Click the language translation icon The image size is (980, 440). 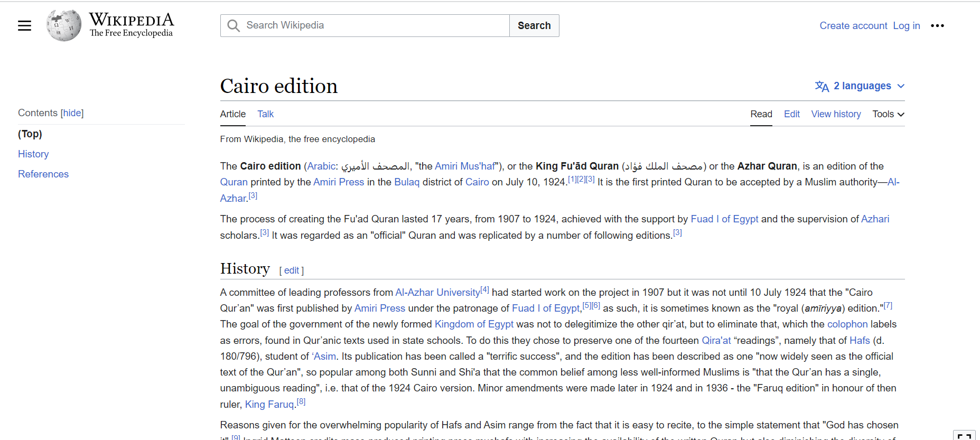click(x=822, y=86)
